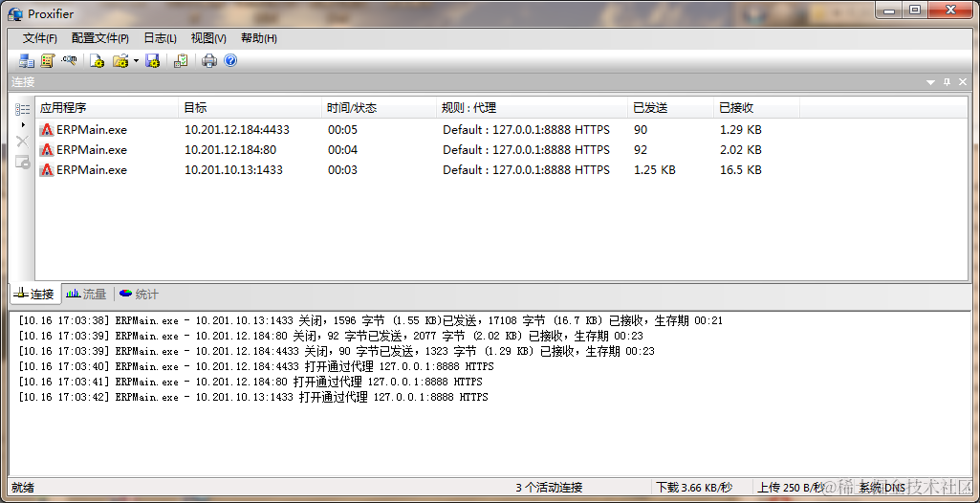Click sent value 90 in table
This screenshot has width=980, height=503.
[x=641, y=130]
